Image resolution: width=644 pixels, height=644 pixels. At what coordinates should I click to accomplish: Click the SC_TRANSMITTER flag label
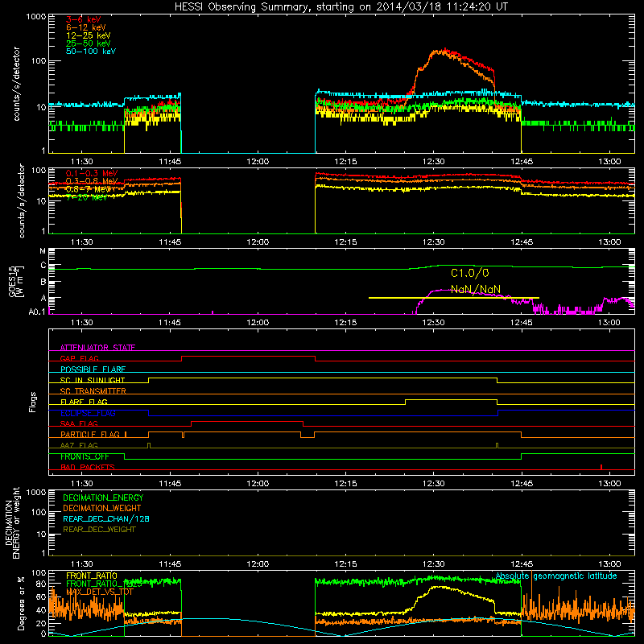(x=93, y=390)
